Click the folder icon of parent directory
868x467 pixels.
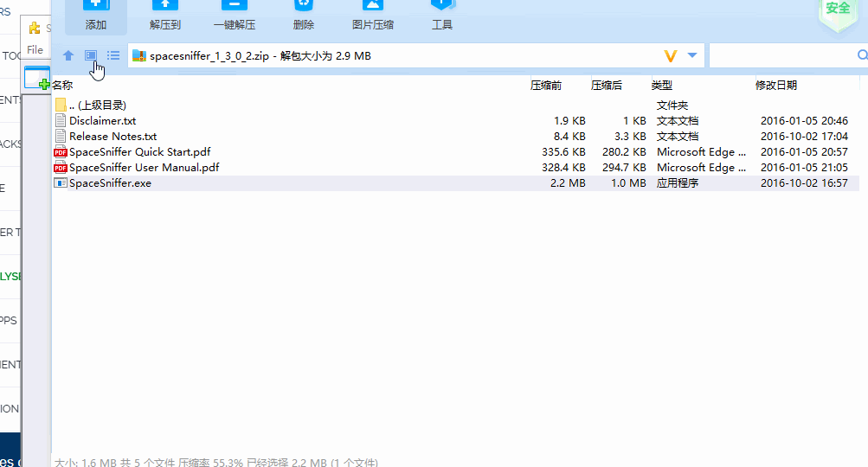(61, 105)
